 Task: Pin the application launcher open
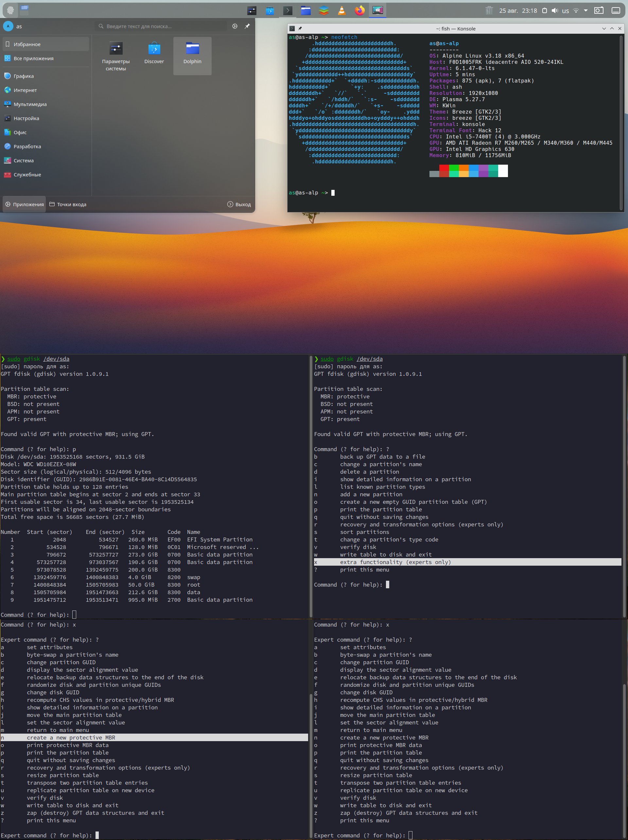[x=247, y=26]
